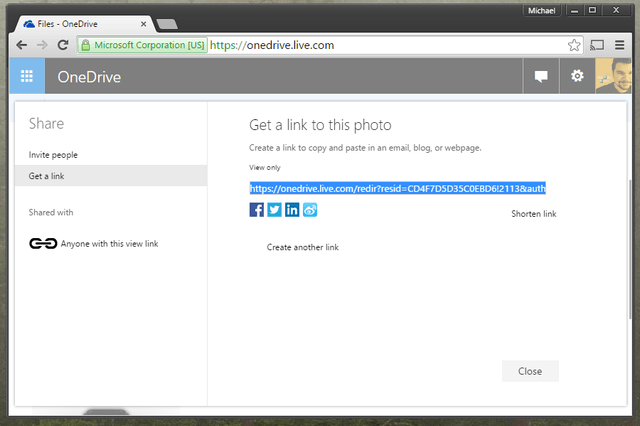This screenshot has width=640, height=426.
Task: Open the OneDrive app launcher grid
Action: pos(27,76)
